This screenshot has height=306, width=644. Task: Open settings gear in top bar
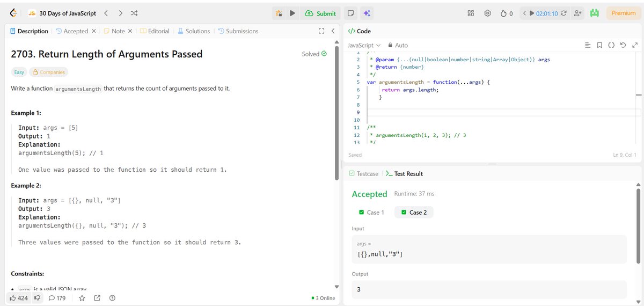point(487,13)
